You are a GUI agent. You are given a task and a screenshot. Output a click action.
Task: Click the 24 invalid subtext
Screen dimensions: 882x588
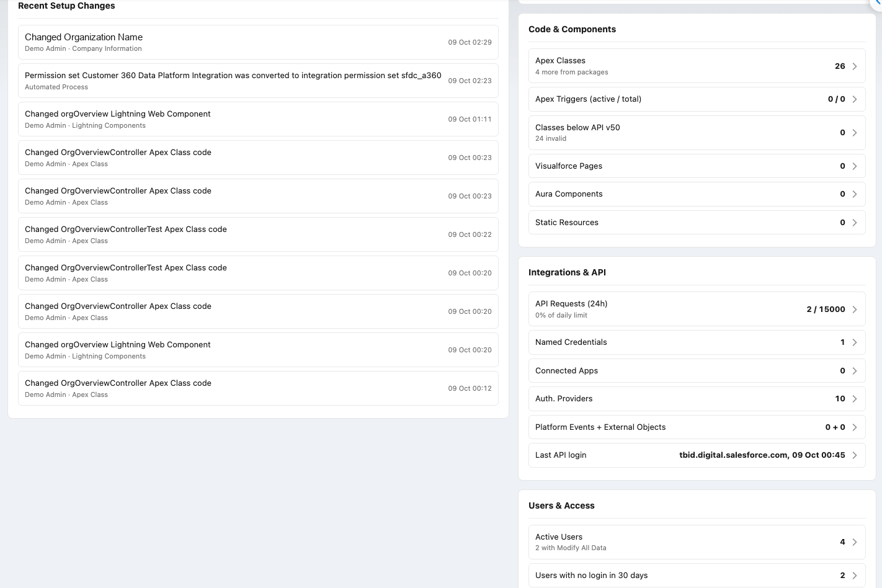coord(551,139)
